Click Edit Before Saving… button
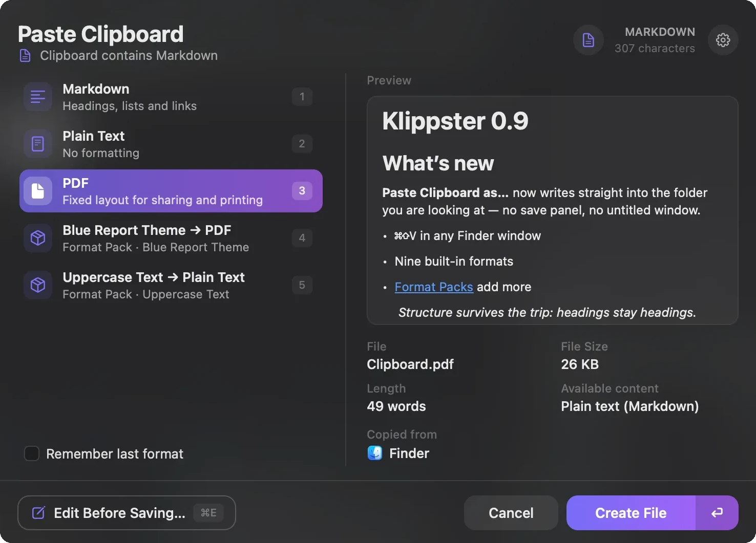 click(x=127, y=513)
